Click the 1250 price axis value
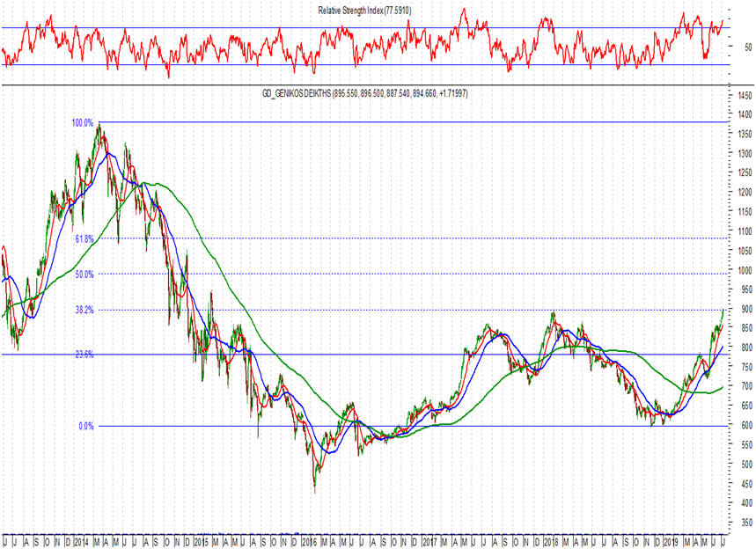Viewport: 756px width, 549px height. pyautogui.click(x=745, y=172)
